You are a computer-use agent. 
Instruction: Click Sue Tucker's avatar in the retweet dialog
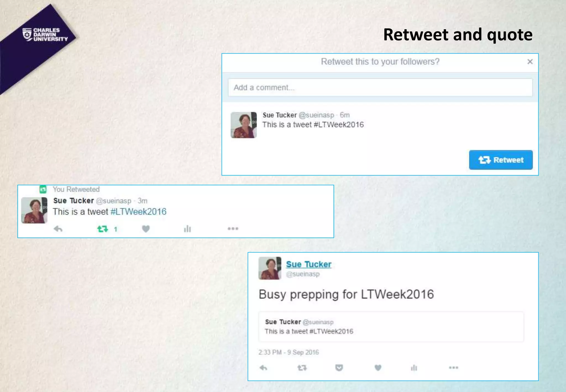pos(244,125)
